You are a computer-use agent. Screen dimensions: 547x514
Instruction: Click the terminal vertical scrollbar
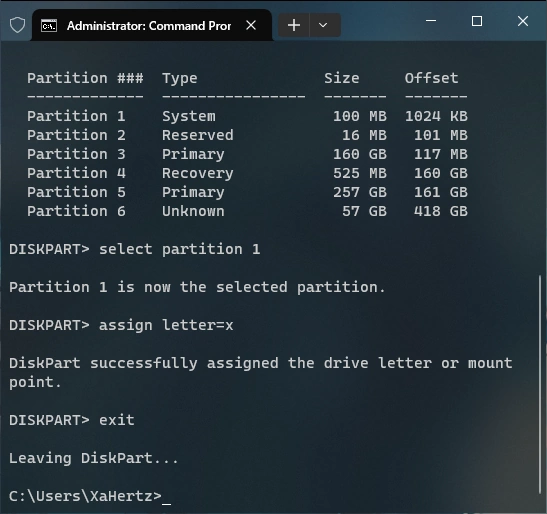540,384
